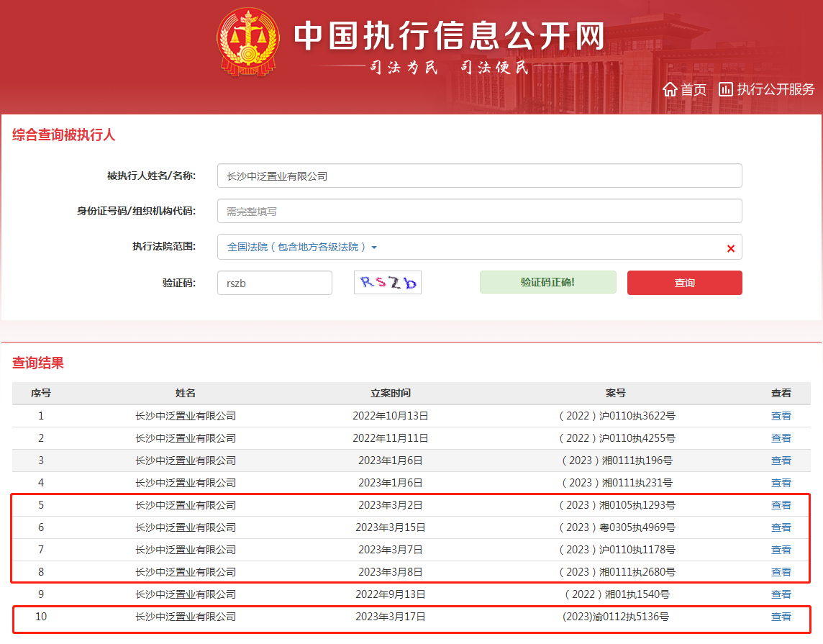Select case number (2023)渝0112执5136号

(616, 617)
